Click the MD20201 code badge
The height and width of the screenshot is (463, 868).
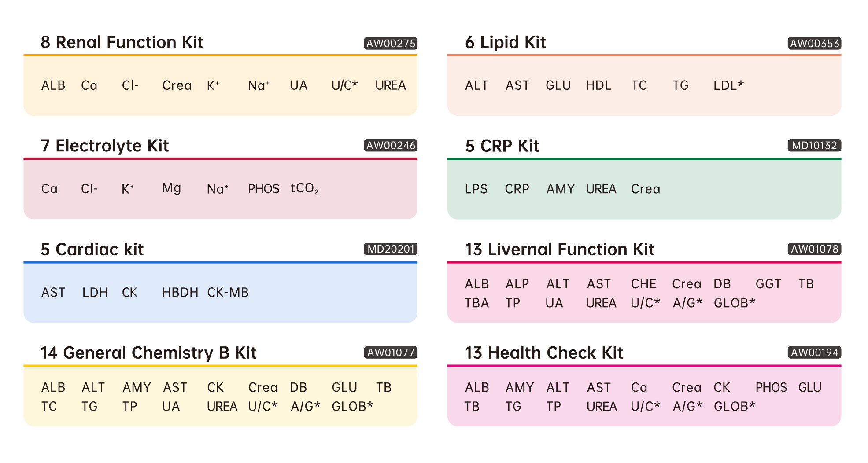[x=391, y=249]
